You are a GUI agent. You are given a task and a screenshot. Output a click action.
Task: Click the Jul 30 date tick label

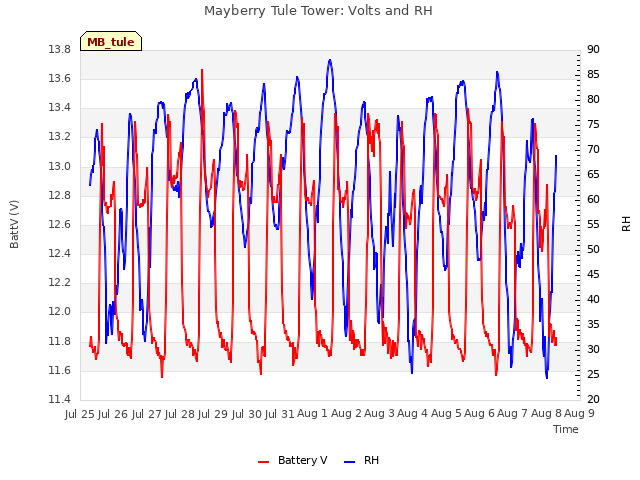tap(247, 414)
